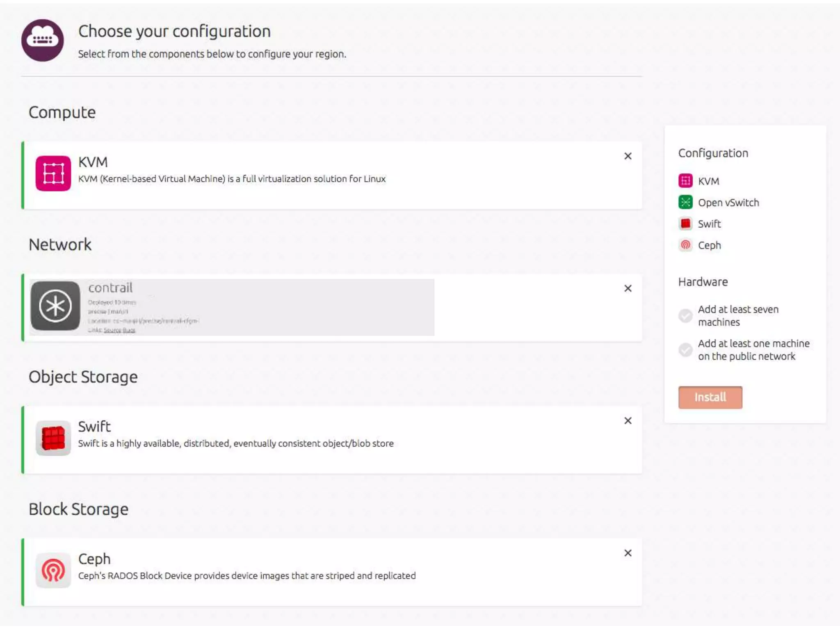Remove the contrail network selection
Screen dimensions: 840x630
click(628, 288)
